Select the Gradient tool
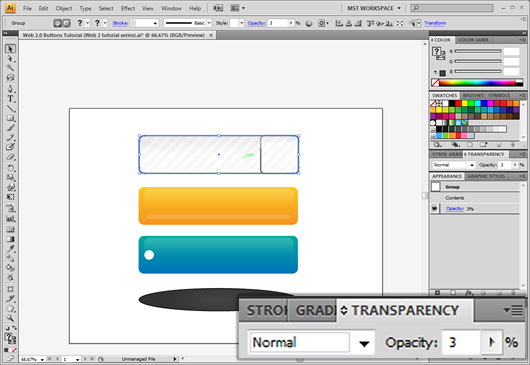 point(10,239)
